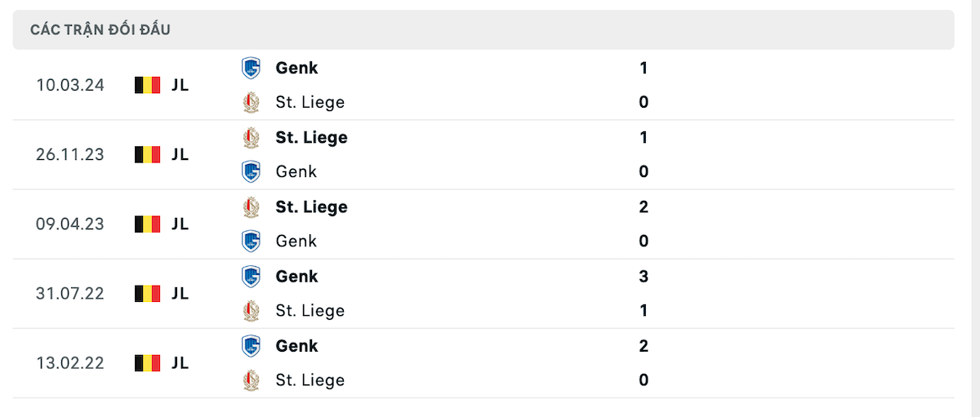Click Genk name in 09.04.23 match

click(x=296, y=241)
